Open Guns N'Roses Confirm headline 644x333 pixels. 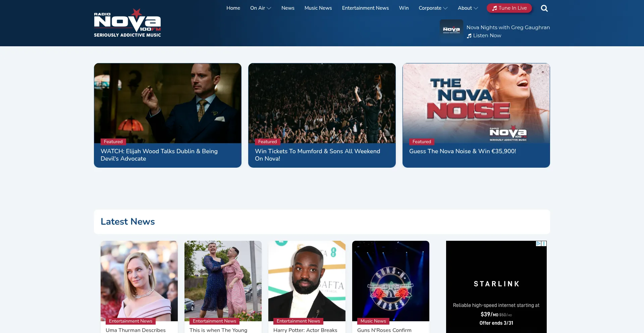pyautogui.click(x=384, y=330)
